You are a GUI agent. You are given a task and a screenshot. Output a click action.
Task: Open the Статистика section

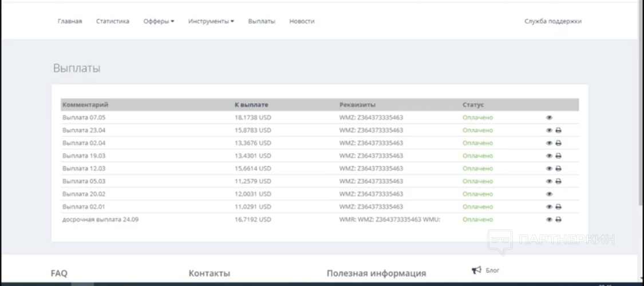click(x=112, y=21)
